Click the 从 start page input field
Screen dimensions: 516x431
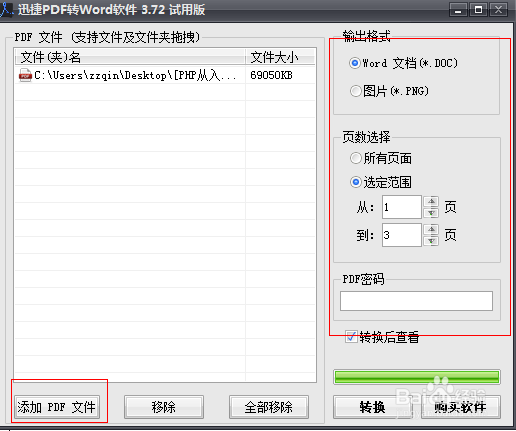[402, 207]
